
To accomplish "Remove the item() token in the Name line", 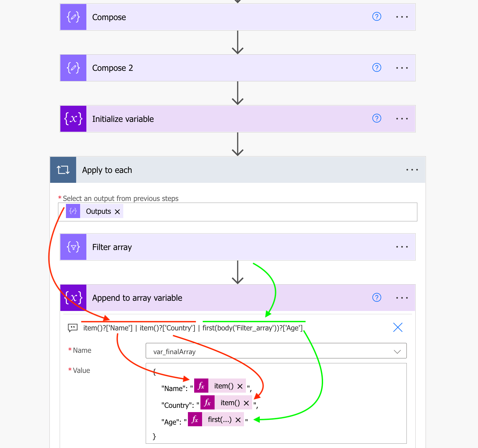I will (x=240, y=386).
